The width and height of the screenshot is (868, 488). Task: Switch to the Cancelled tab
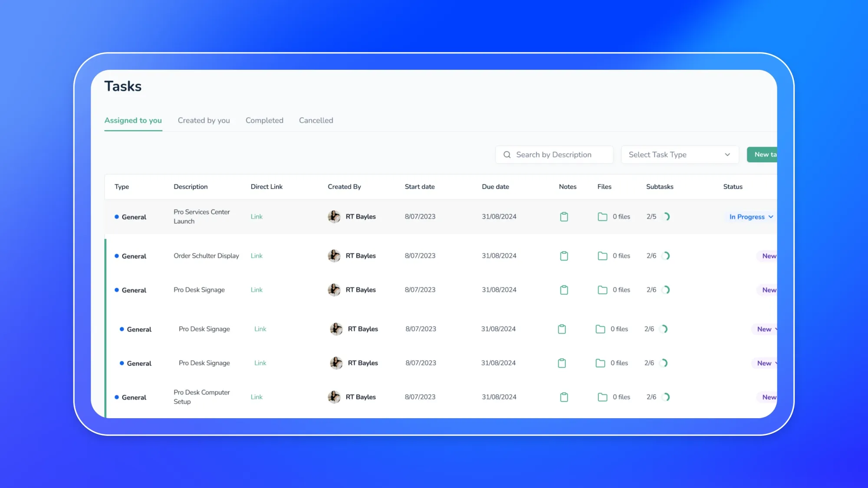click(316, 120)
